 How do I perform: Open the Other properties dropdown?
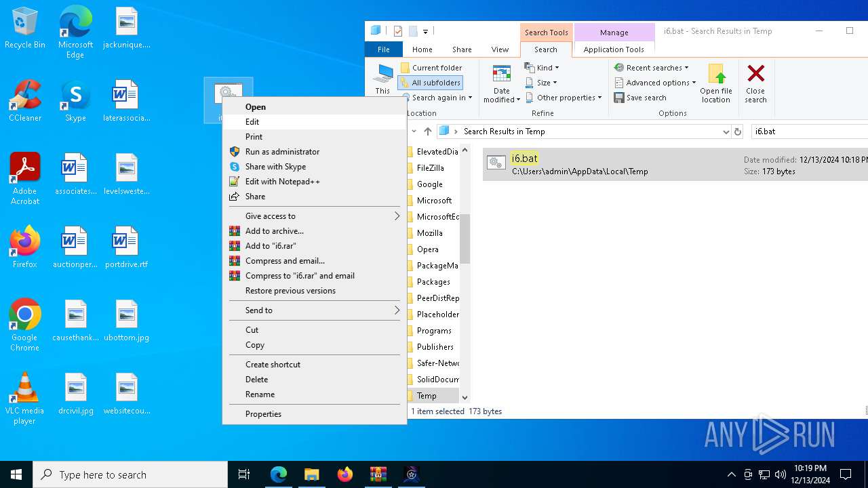click(x=564, y=98)
